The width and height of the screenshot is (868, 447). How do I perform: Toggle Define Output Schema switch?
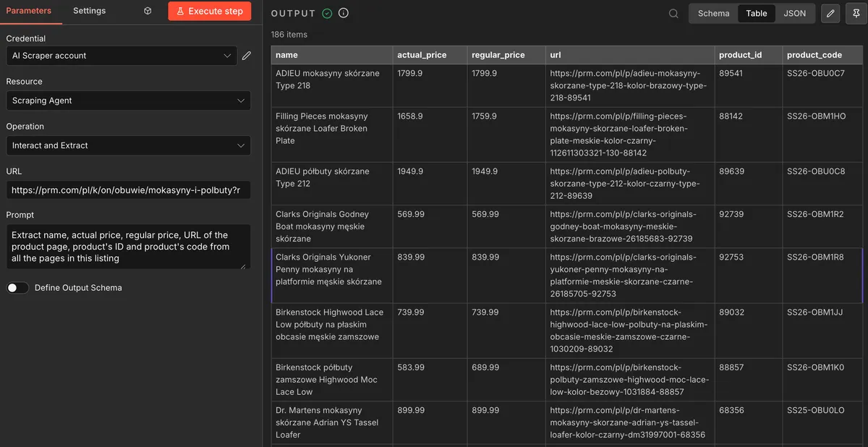point(17,288)
